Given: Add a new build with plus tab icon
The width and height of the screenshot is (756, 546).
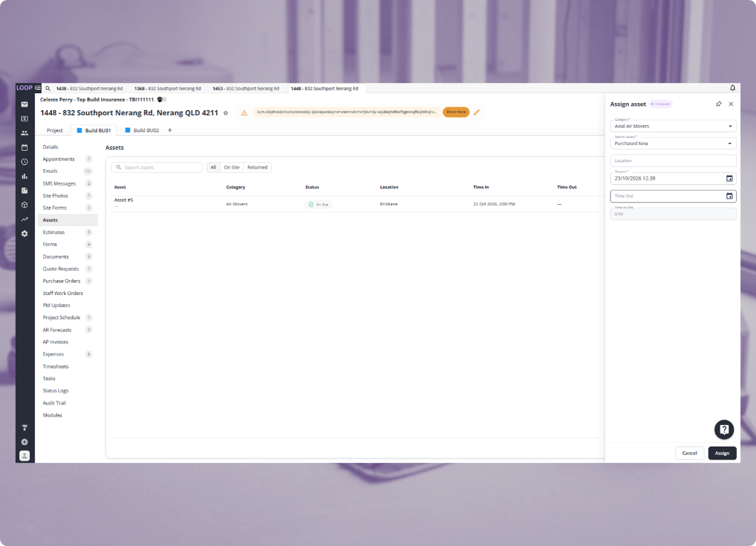Looking at the screenshot, I should pos(170,130).
